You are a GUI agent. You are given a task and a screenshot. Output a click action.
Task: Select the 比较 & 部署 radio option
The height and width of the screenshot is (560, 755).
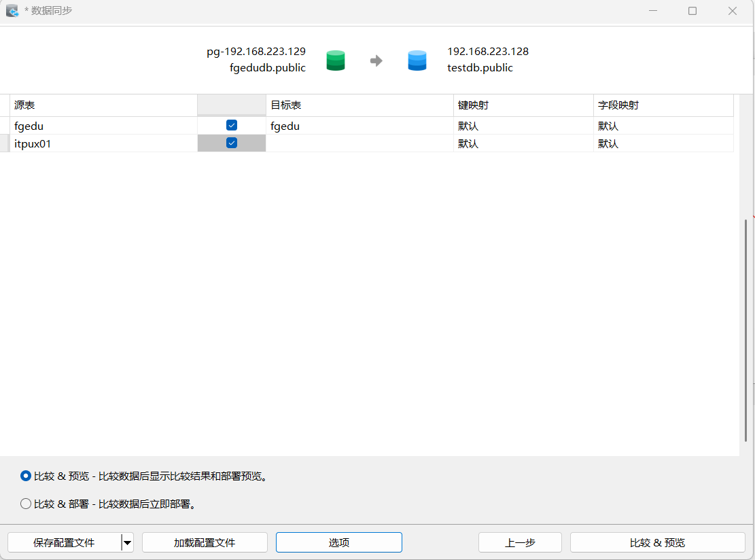click(x=26, y=504)
